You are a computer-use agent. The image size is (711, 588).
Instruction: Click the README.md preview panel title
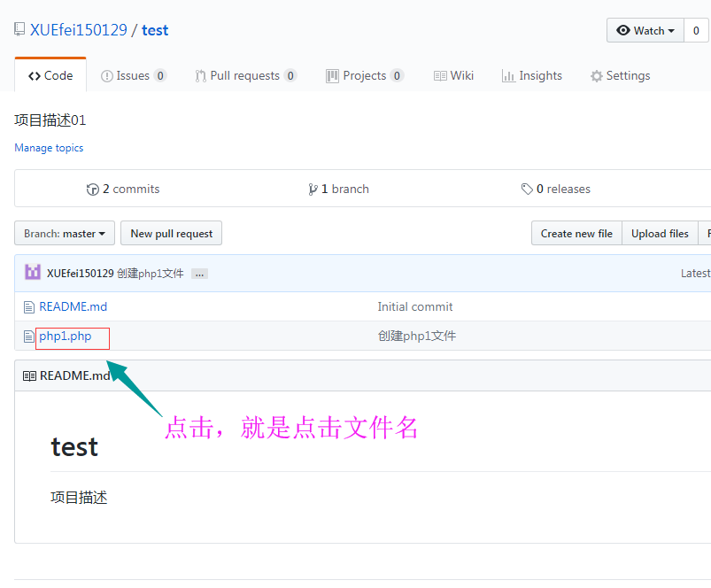[x=74, y=375]
